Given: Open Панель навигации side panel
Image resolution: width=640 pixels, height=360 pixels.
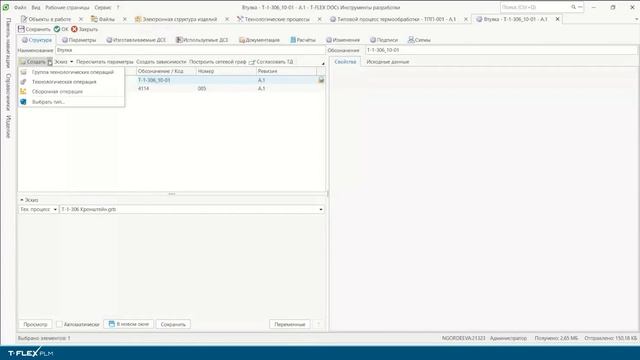Looking at the screenshot, I should (x=8, y=42).
